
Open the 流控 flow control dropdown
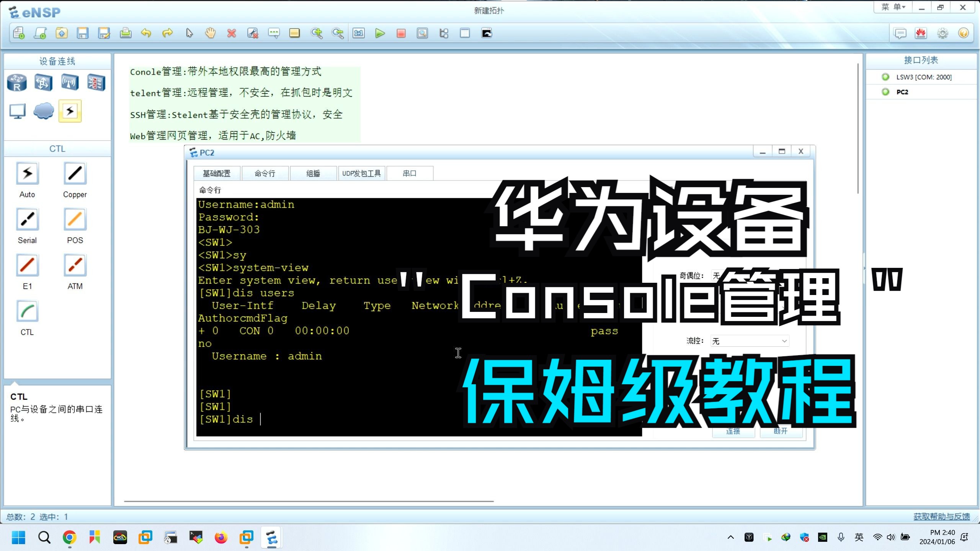point(750,341)
